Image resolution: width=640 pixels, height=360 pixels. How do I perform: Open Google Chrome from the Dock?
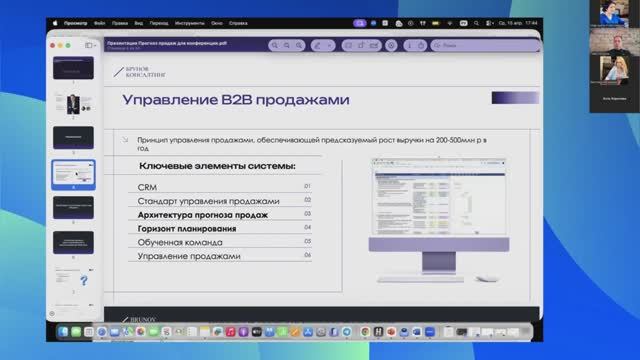365,332
